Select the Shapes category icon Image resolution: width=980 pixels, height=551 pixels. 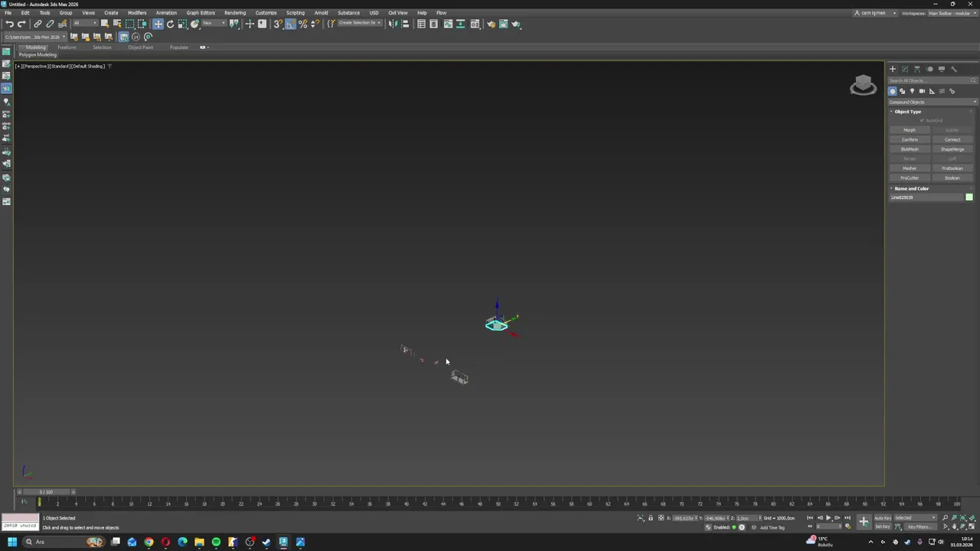pyautogui.click(x=902, y=91)
